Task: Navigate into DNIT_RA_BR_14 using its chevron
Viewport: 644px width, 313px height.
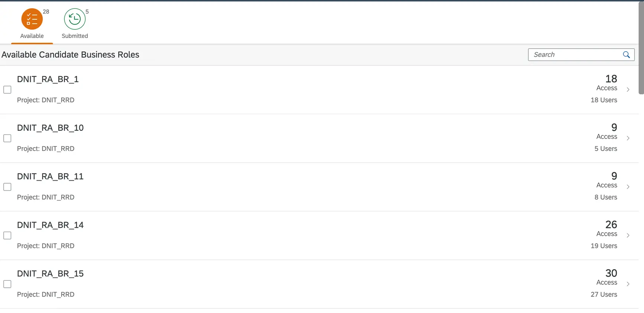Action: click(x=628, y=236)
